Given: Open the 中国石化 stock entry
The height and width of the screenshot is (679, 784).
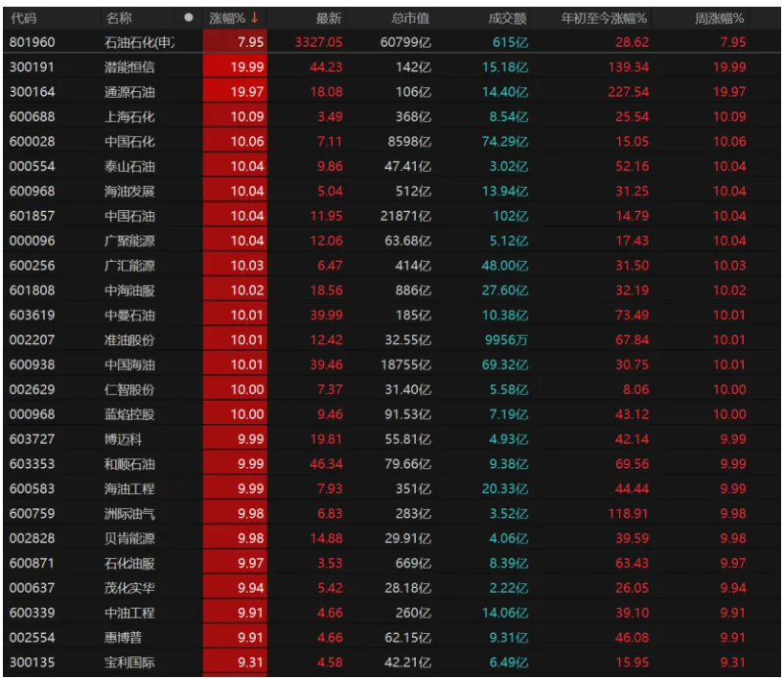Looking at the screenshot, I should click(x=129, y=141).
